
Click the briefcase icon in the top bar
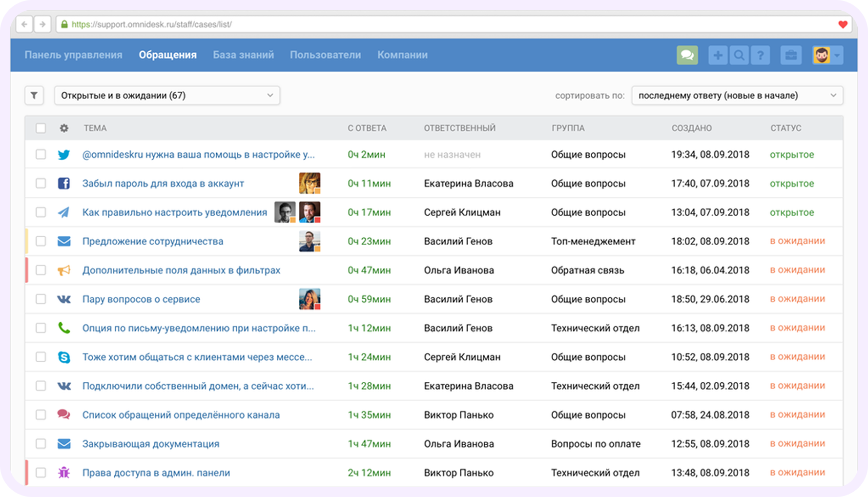point(791,55)
